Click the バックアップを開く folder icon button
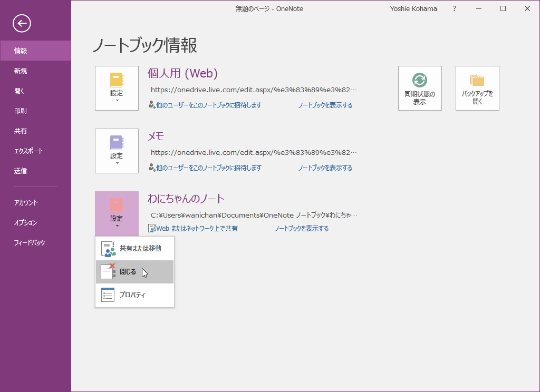Screen dimensions: 540x392 pyautogui.click(x=477, y=88)
